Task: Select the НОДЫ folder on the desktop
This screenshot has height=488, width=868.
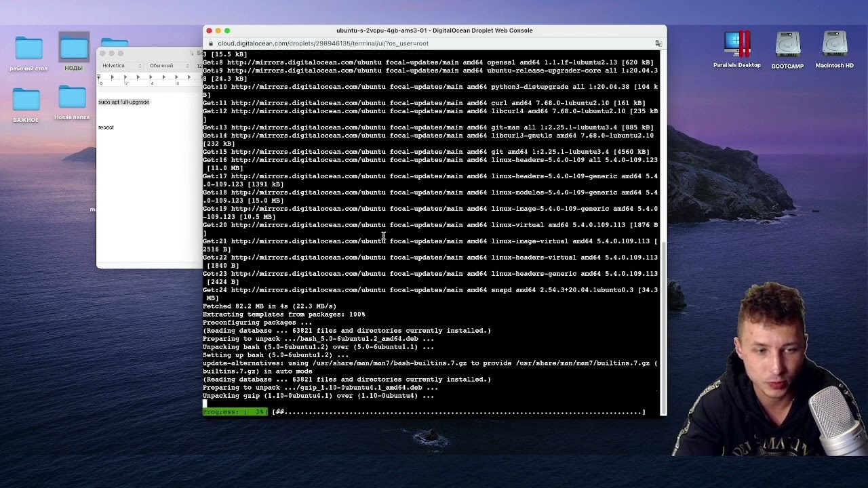Action: (73, 48)
